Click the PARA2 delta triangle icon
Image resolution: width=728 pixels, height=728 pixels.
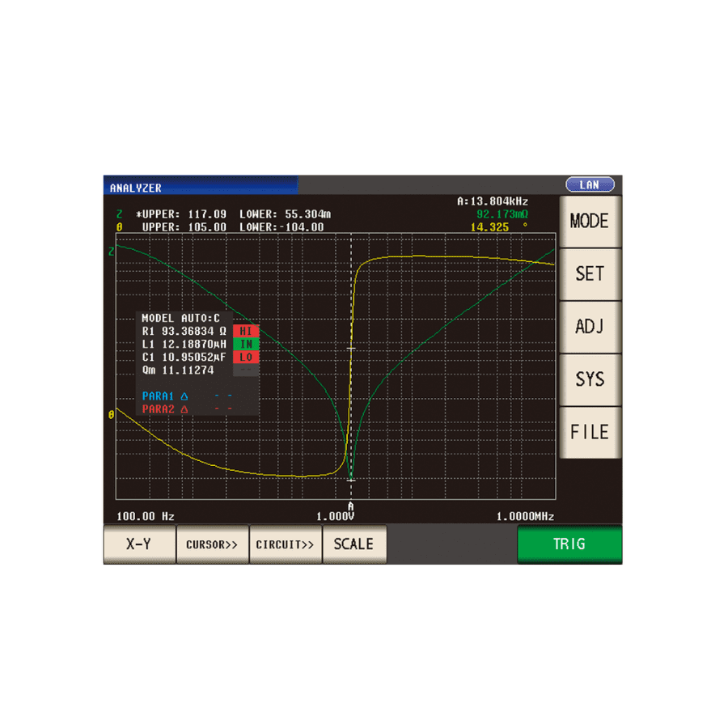[x=184, y=409]
